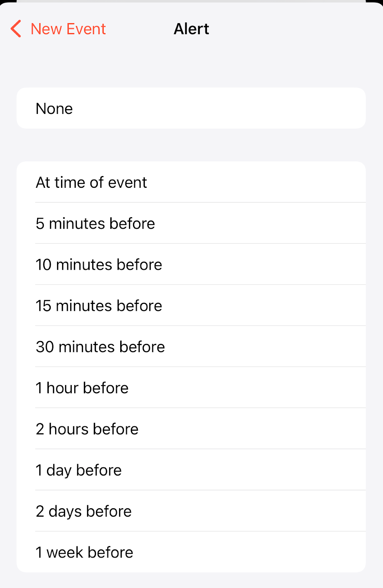Go back using the New Event label

pyautogui.click(x=68, y=29)
